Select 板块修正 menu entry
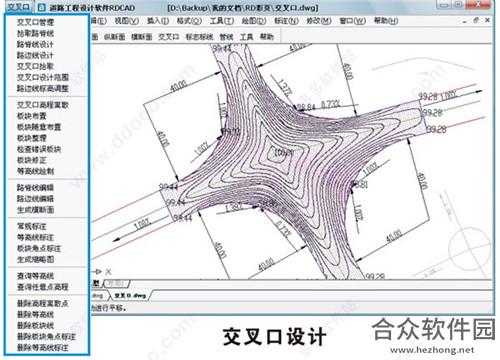The width and height of the screenshot is (500, 360). click(x=32, y=160)
